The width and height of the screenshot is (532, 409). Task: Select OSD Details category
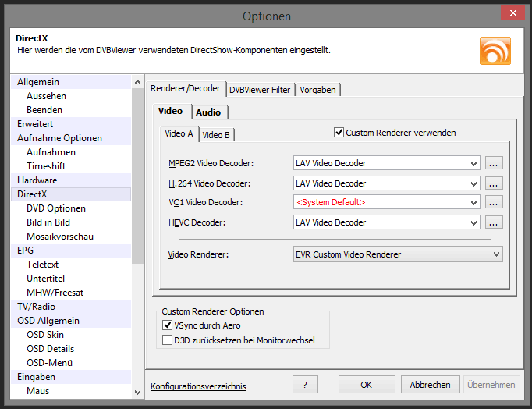(x=71, y=349)
